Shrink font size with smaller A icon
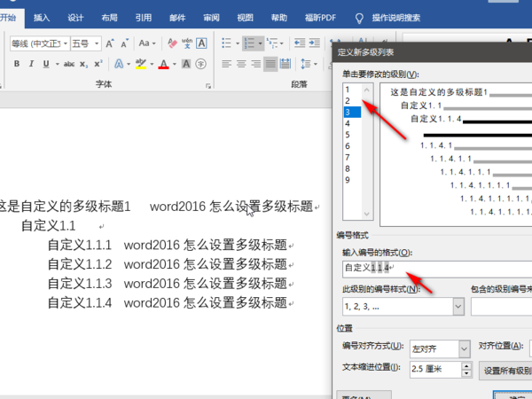 (124, 43)
